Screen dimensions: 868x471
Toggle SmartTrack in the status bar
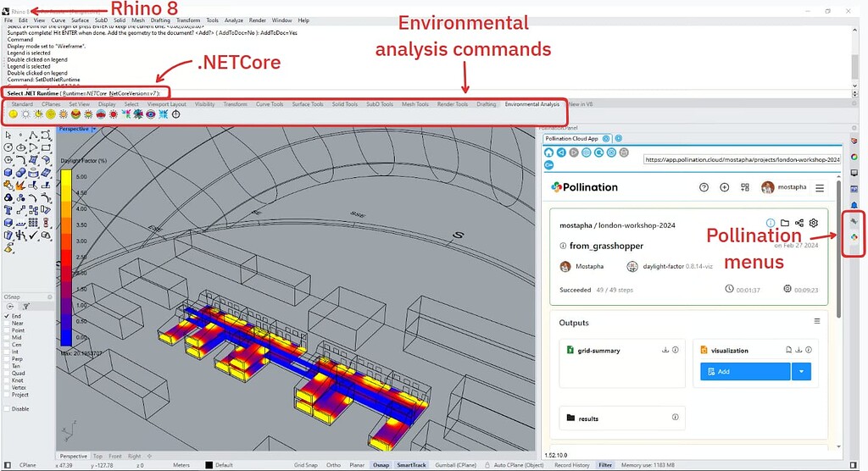[411, 465]
